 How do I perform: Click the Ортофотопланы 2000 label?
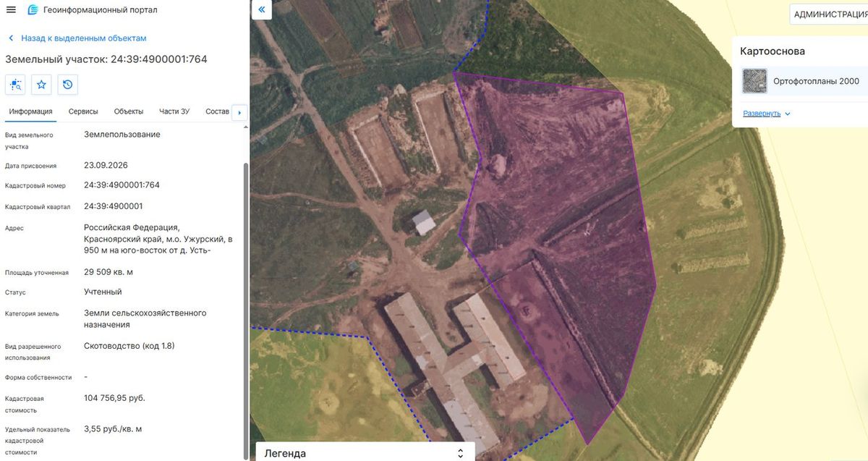[x=817, y=81]
